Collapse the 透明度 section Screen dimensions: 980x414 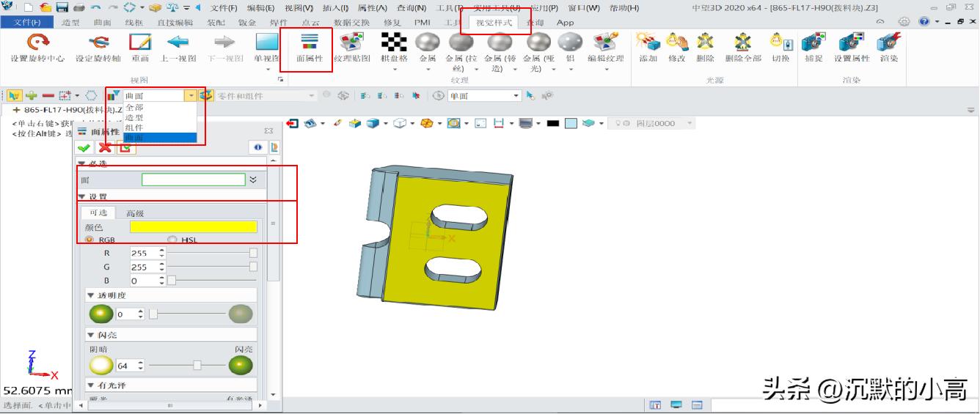pos(92,295)
